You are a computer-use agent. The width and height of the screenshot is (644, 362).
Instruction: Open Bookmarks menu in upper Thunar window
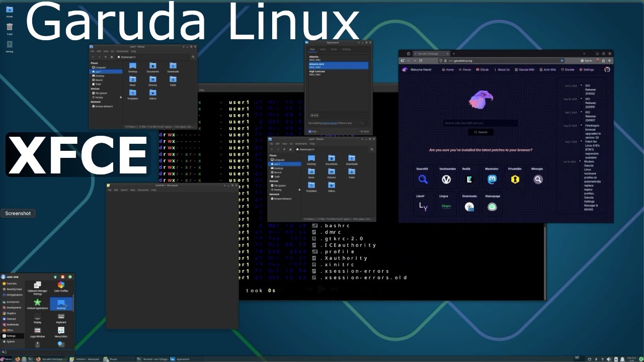click(123, 51)
